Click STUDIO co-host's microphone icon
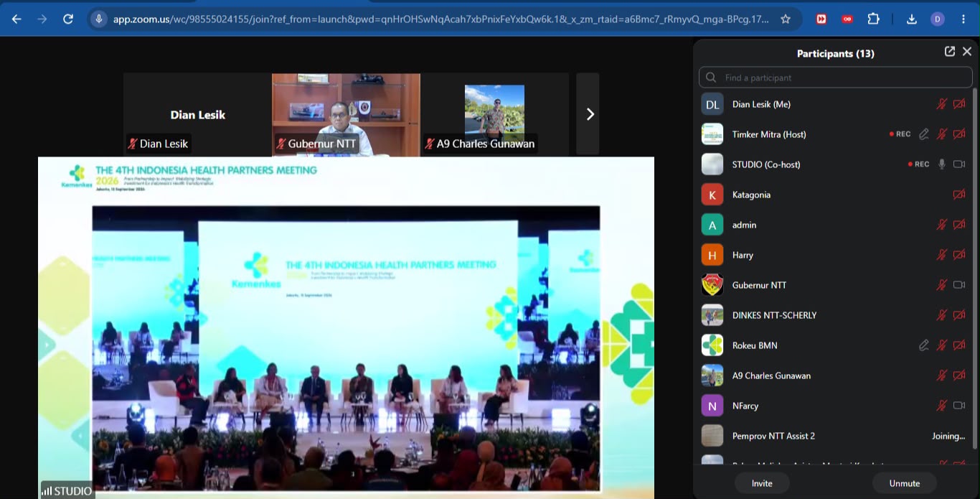This screenshot has height=499, width=980. [x=942, y=164]
